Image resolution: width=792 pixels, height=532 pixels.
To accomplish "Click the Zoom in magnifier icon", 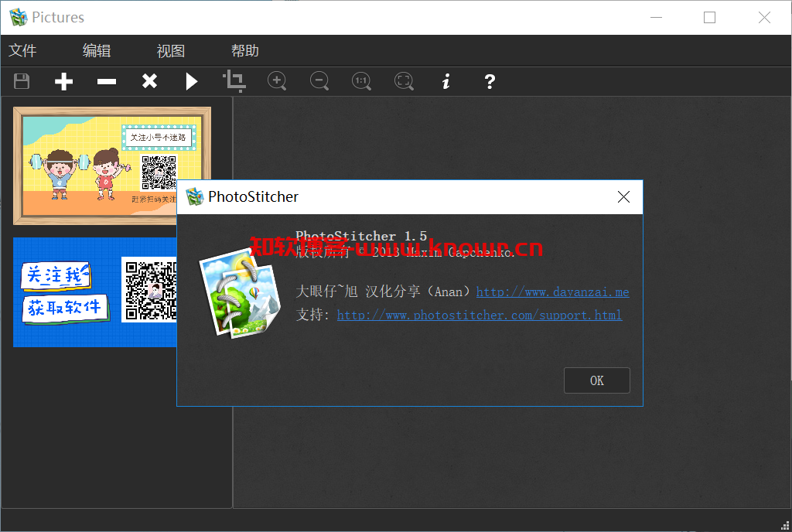I will click(x=277, y=80).
